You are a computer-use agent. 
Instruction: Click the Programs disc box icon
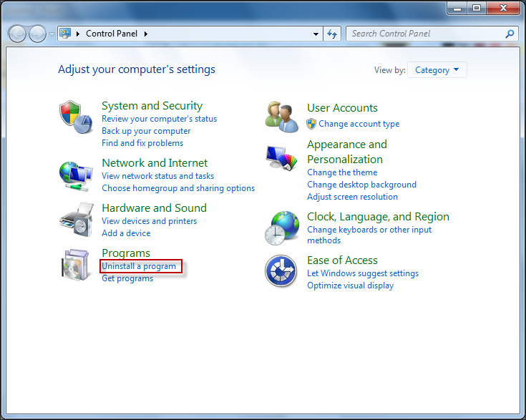pyautogui.click(x=76, y=265)
